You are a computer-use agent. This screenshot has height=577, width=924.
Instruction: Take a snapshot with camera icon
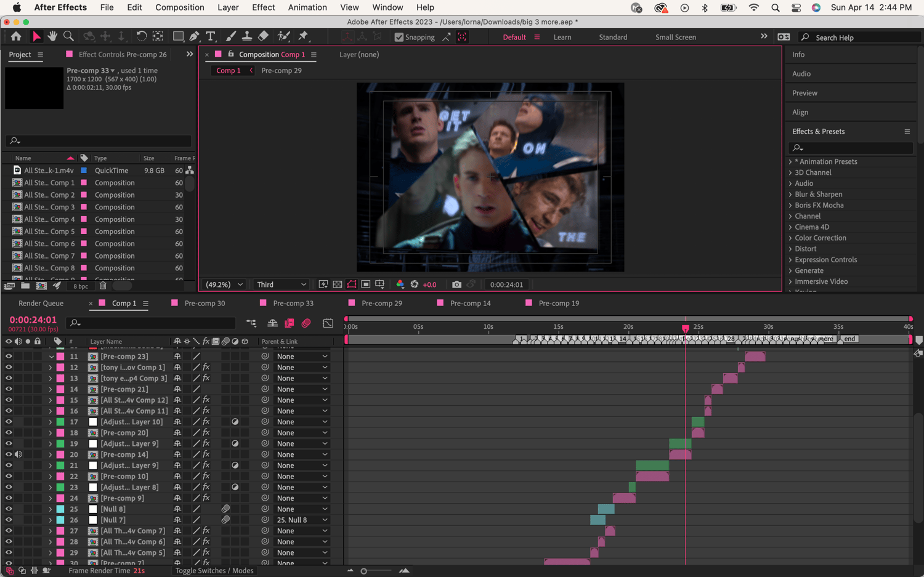pos(456,284)
